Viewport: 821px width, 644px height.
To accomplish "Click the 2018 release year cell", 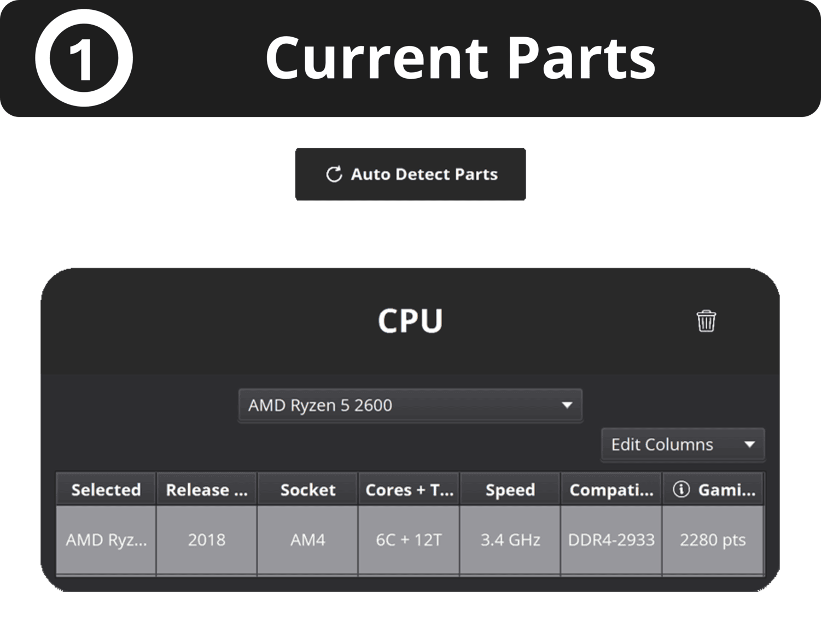I will click(x=207, y=540).
